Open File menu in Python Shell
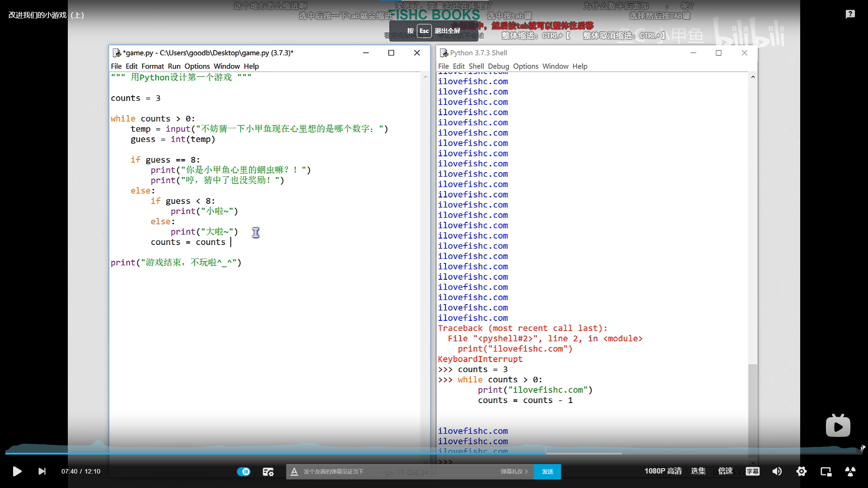This screenshot has width=868, height=488. coord(443,66)
